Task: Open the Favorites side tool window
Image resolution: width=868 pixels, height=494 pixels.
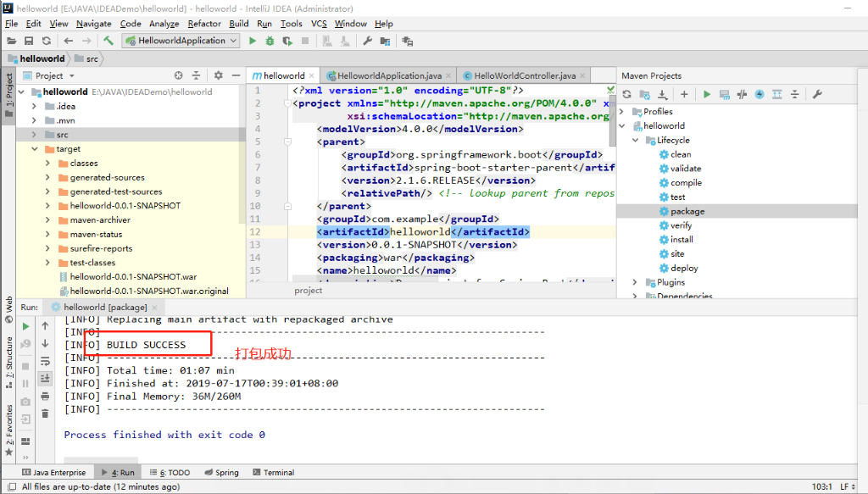Action: (x=8, y=430)
